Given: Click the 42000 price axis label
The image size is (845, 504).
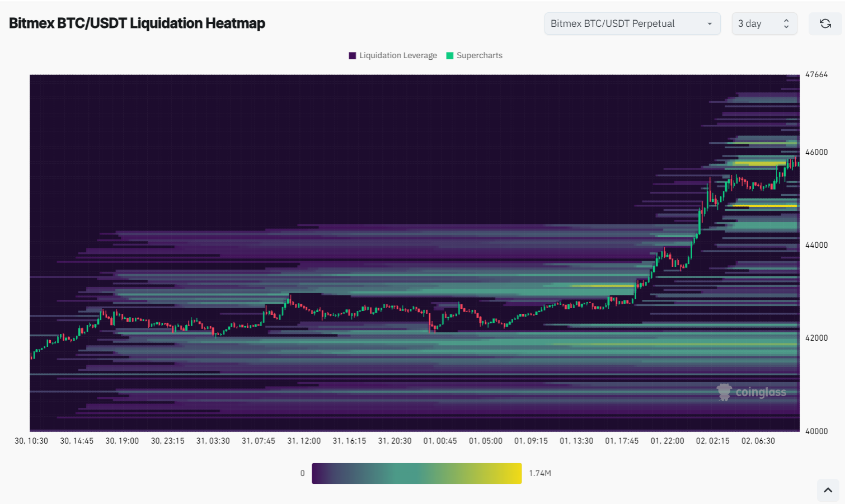Looking at the screenshot, I should pyautogui.click(x=816, y=338).
